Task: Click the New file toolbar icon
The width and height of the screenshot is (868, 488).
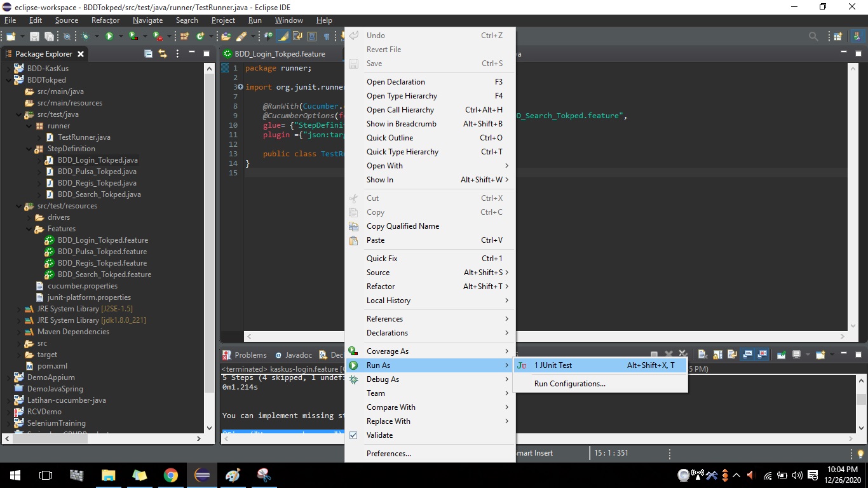Action: (11, 36)
